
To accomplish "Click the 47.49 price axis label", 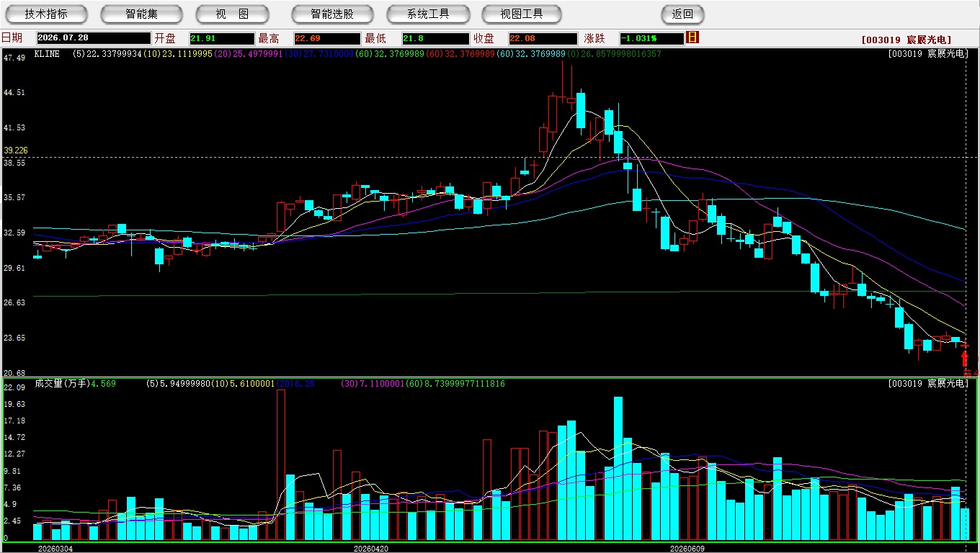I will click(14, 58).
